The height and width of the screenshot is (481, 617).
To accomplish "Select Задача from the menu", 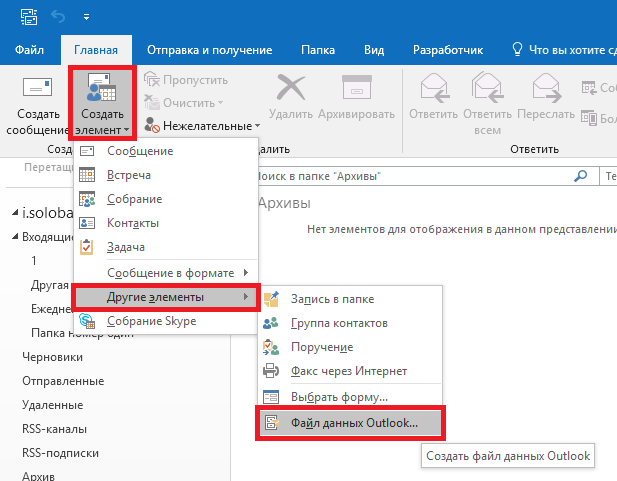I will pos(166,247).
